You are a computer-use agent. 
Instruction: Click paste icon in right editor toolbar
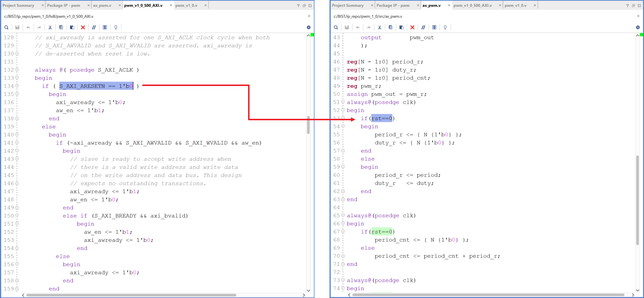pos(401,27)
